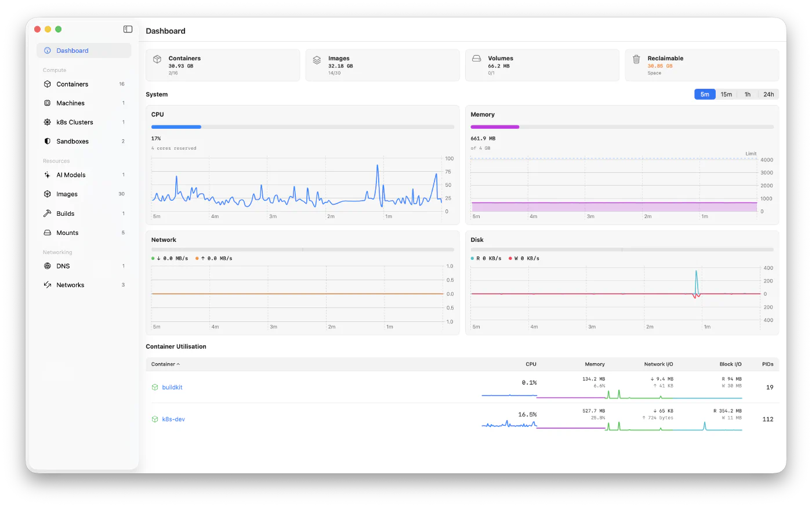Click the Machines chip icon
The height and width of the screenshot is (507, 812).
pyautogui.click(x=48, y=103)
